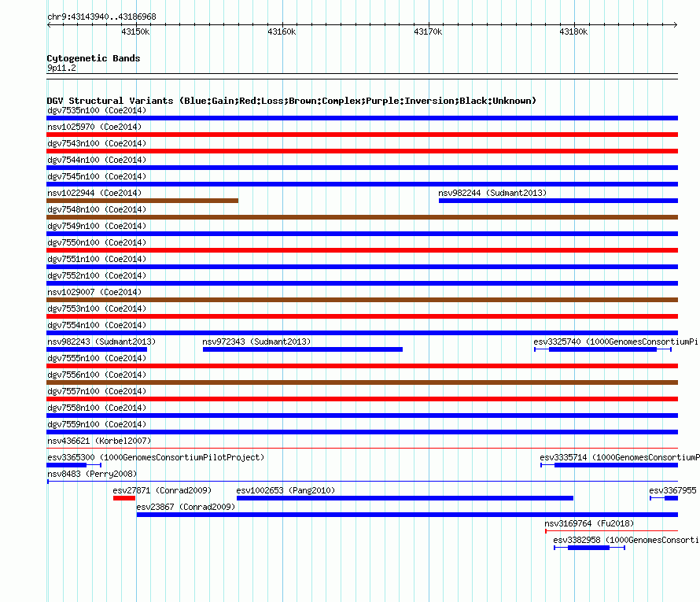Click the esv3325740 variant glyph
The height and width of the screenshot is (602, 700).
coord(602,349)
